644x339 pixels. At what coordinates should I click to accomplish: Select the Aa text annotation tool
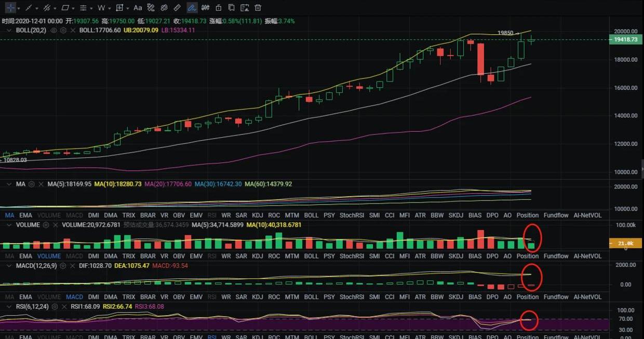(x=138, y=8)
